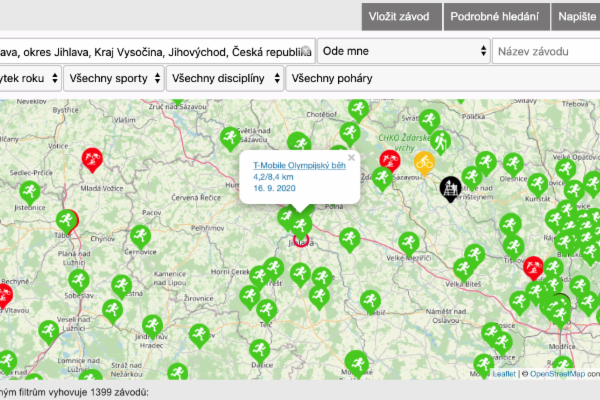Select the green running marker near Světlá nad Sázavou
The width and height of the screenshot is (600, 400).
(x=230, y=136)
